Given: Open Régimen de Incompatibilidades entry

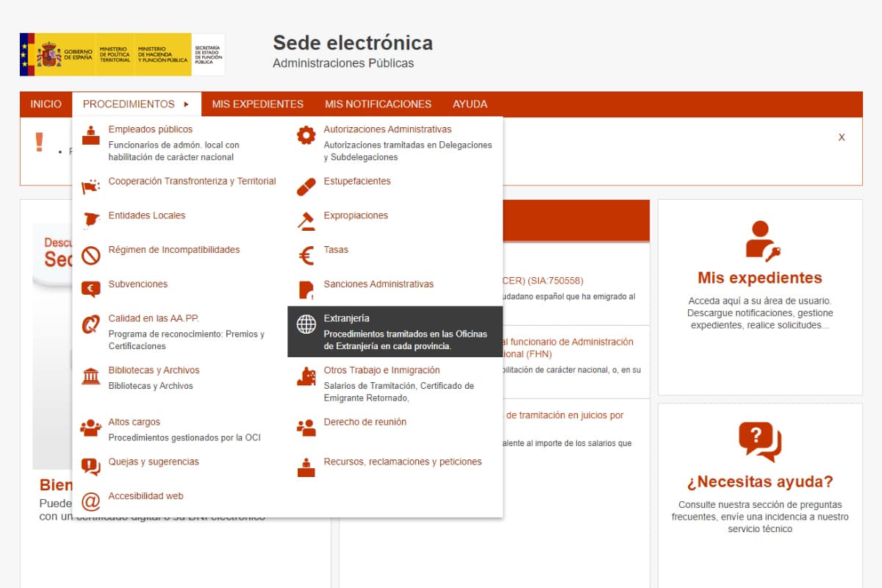Looking at the screenshot, I should coord(174,250).
